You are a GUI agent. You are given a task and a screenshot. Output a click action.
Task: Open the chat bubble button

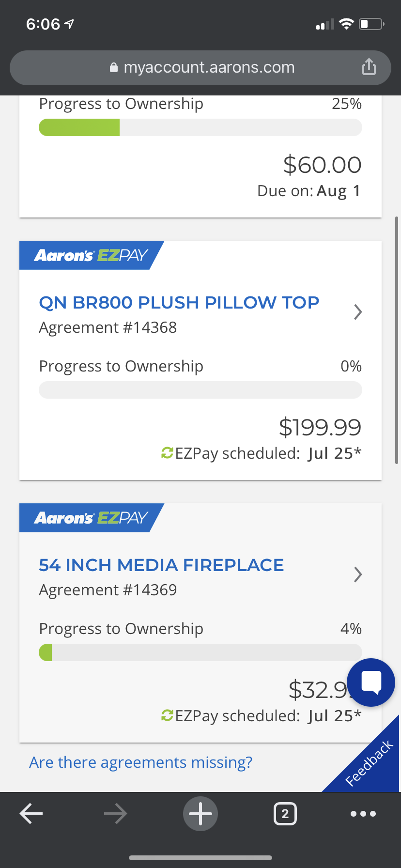coord(371,682)
